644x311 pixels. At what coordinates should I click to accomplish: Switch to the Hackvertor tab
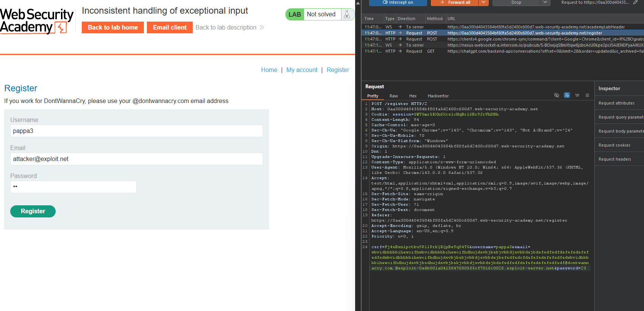[x=438, y=96]
